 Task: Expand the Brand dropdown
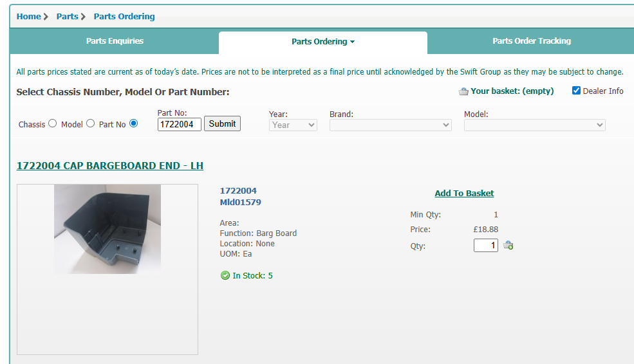(390, 125)
